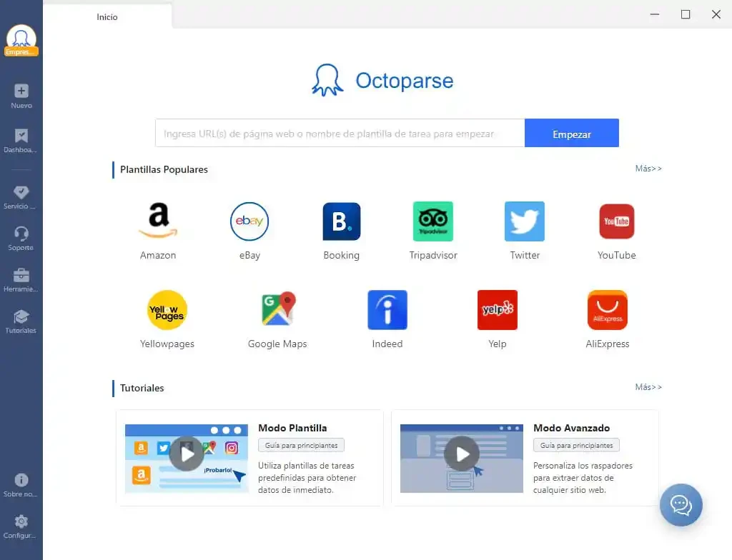Open the Dashboard sidebar icon
732x560 pixels.
(21, 135)
